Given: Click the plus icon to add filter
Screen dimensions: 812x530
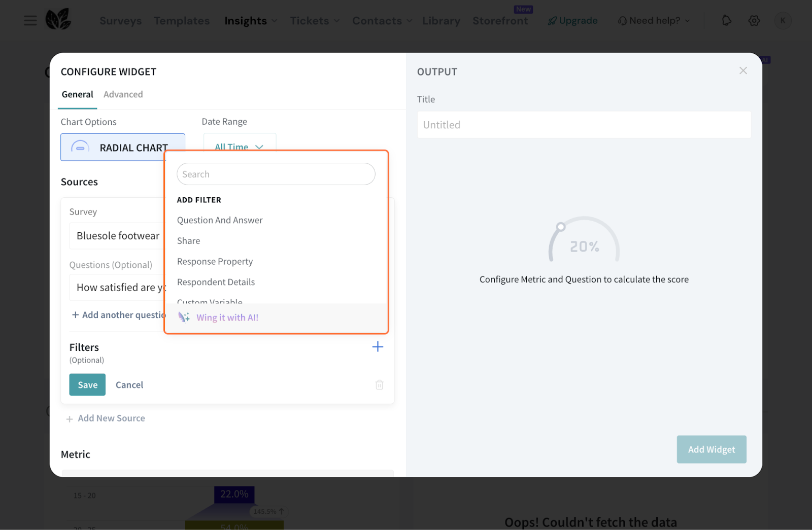Looking at the screenshot, I should click(x=378, y=347).
